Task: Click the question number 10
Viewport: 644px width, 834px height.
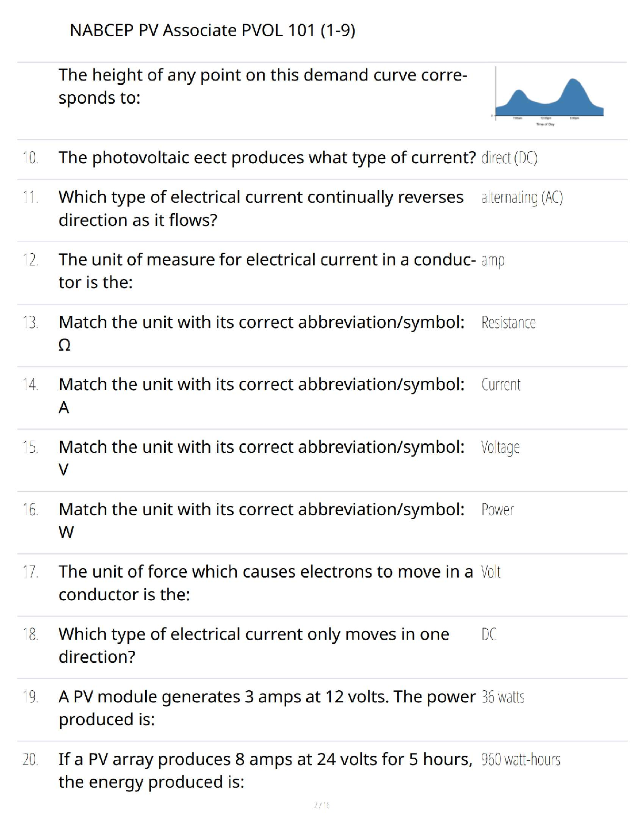Action: 30,158
